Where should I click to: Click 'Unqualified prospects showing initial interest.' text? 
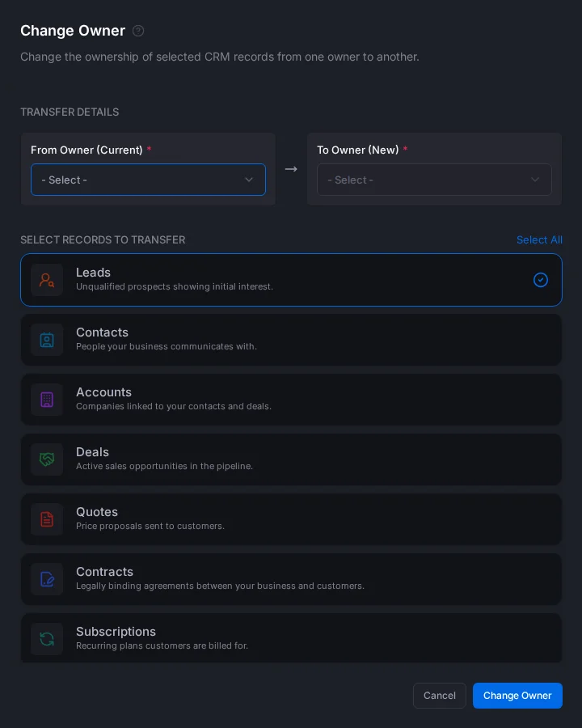175,287
